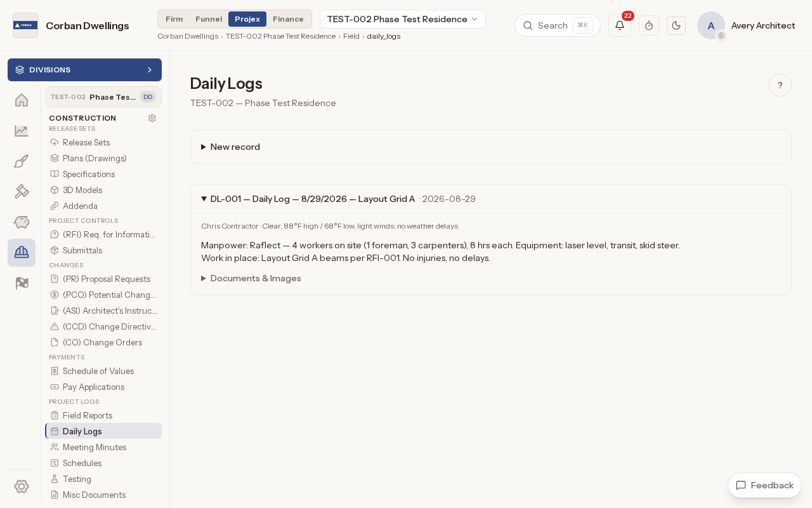Open Meeting Minutes in sidebar
Viewport: 812px width, 508px height.
(103, 447)
